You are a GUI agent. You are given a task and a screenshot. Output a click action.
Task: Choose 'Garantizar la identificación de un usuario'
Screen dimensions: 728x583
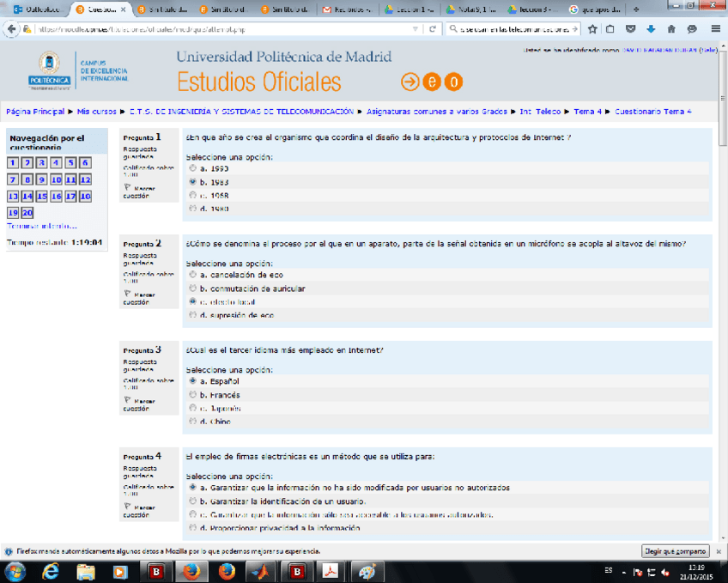point(192,501)
